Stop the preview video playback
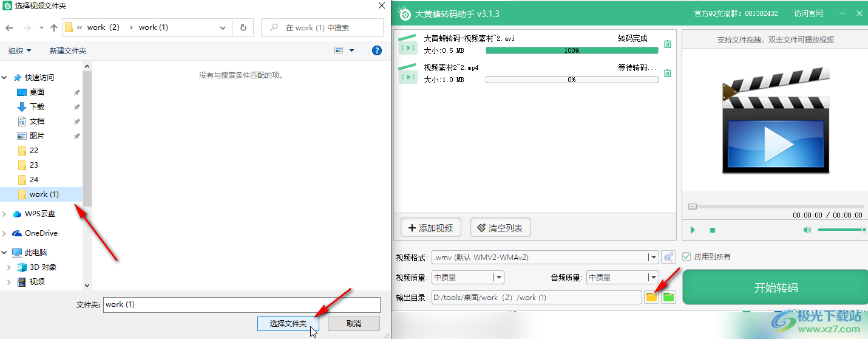868x339 pixels. point(713,230)
